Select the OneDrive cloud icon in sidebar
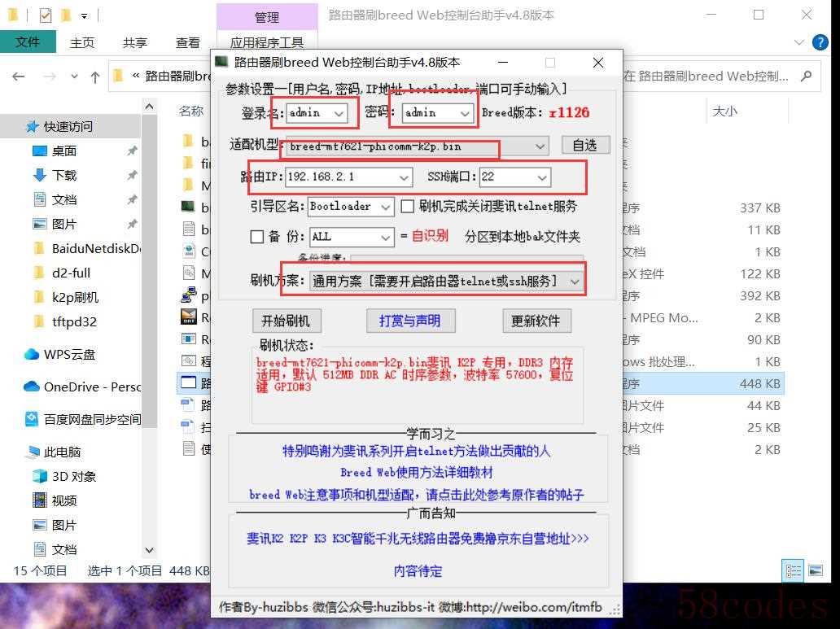Viewport: 840px width, 629px height. pos(32,387)
